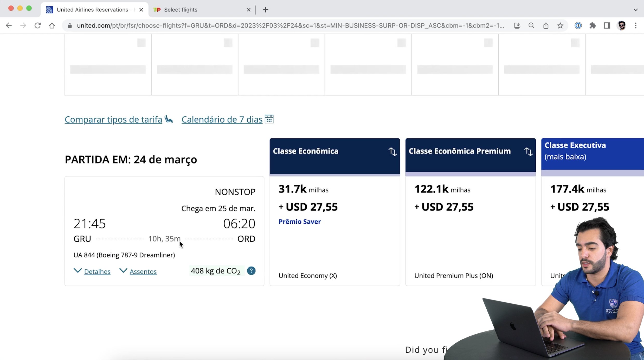Click the NONSTOP label

[x=235, y=192]
